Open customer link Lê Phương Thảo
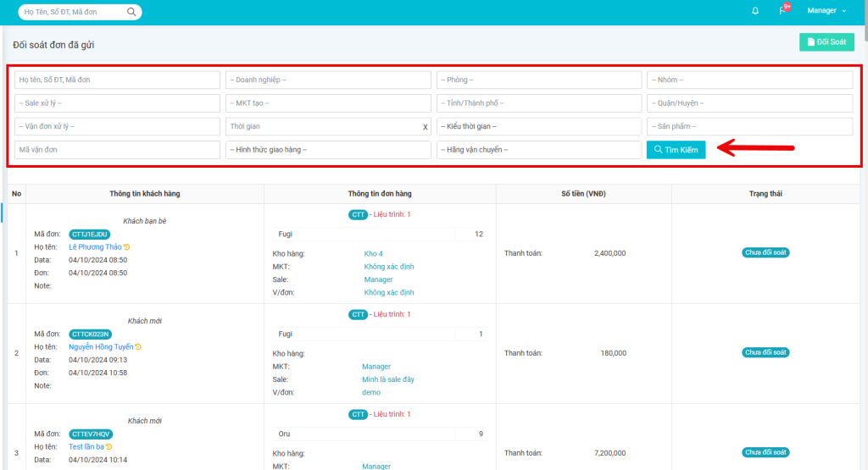The image size is (868, 470). pos(94,247)
